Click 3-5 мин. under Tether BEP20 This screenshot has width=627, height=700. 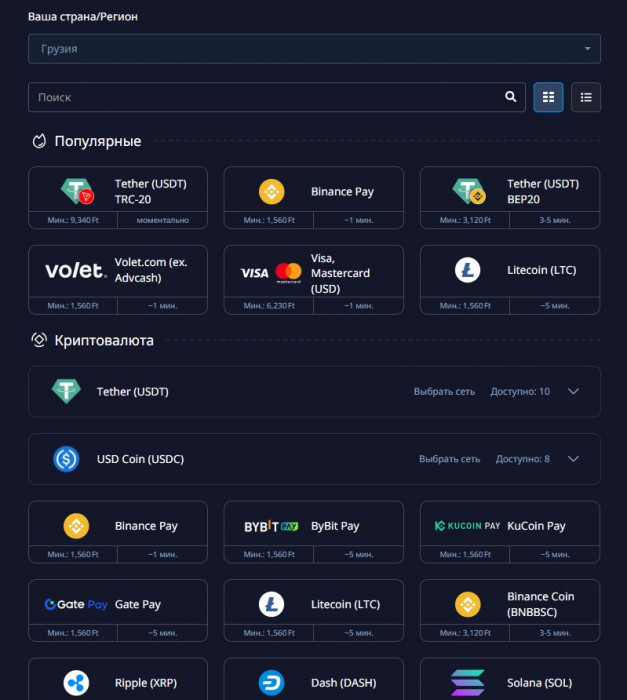[555, 220]
